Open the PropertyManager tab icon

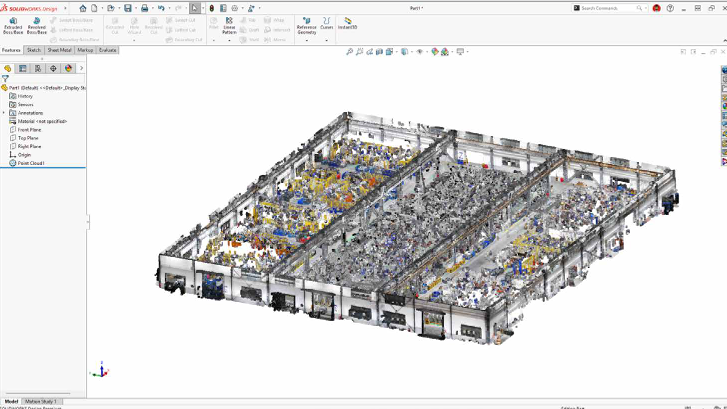[x=22, y=68]
